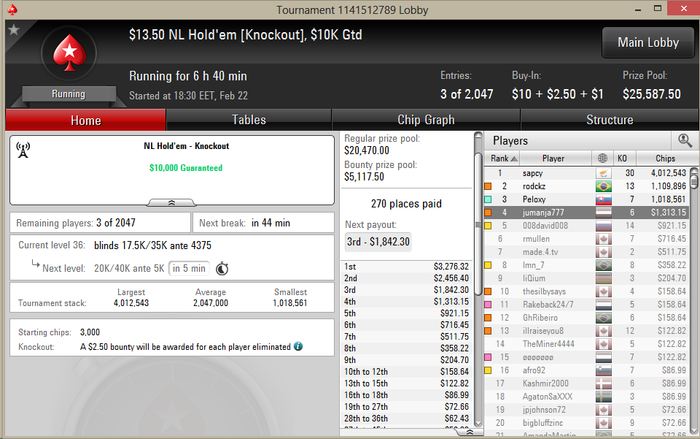
Task: Open the player search magnifier
Action: point(685,141)
